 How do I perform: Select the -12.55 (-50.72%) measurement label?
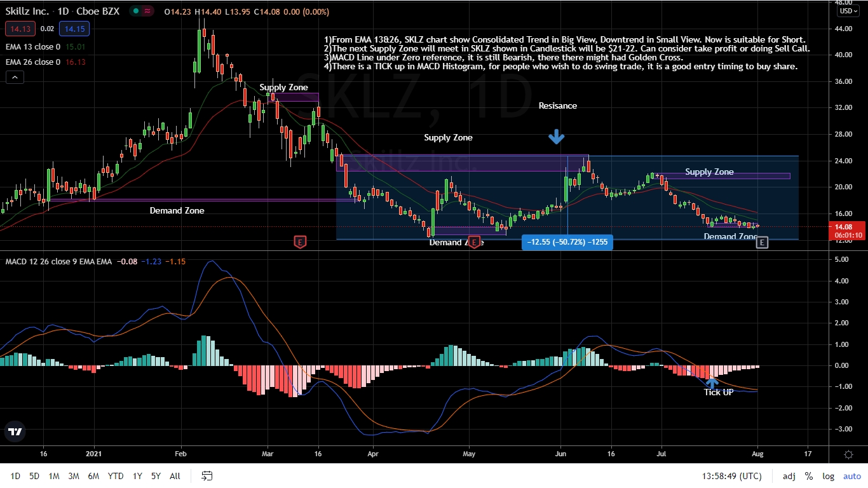click(x=567, y=241)
